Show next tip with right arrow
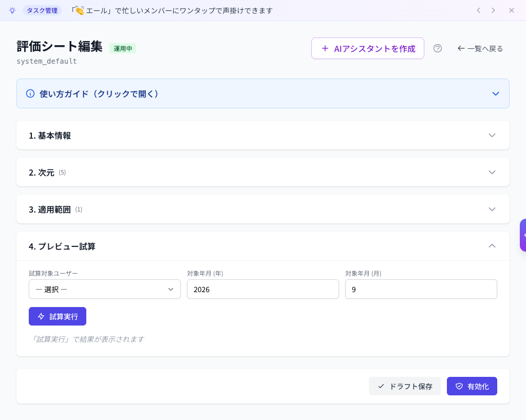This screenshot has height=420, width=526. coord(493,10)
